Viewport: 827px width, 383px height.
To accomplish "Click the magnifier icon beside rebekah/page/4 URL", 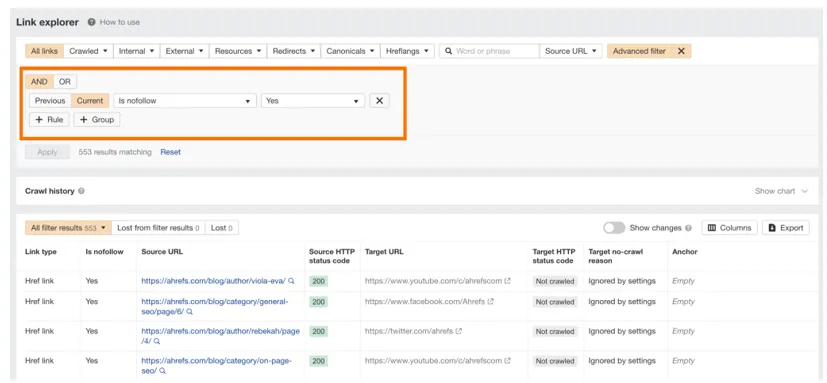I will click(x=157, y=341).
